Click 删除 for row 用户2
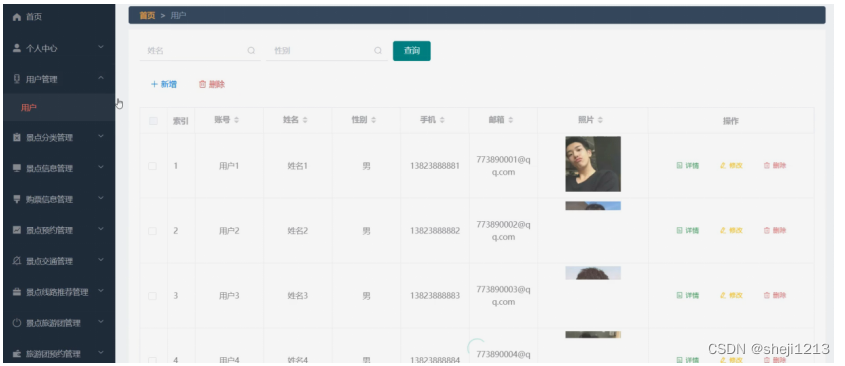Viewport: 845px width, 366px height. [x=775, y=231]
